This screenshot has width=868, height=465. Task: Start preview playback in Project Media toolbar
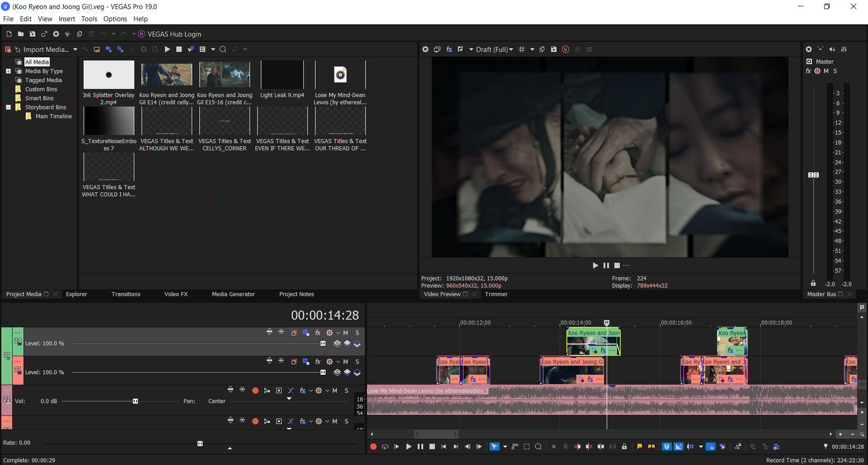click(167, 49)
